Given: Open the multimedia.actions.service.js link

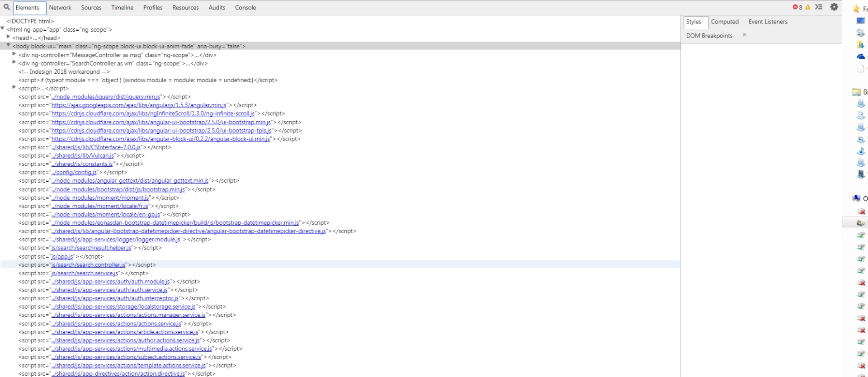Looking at the screenshot, I should [132, 349].
